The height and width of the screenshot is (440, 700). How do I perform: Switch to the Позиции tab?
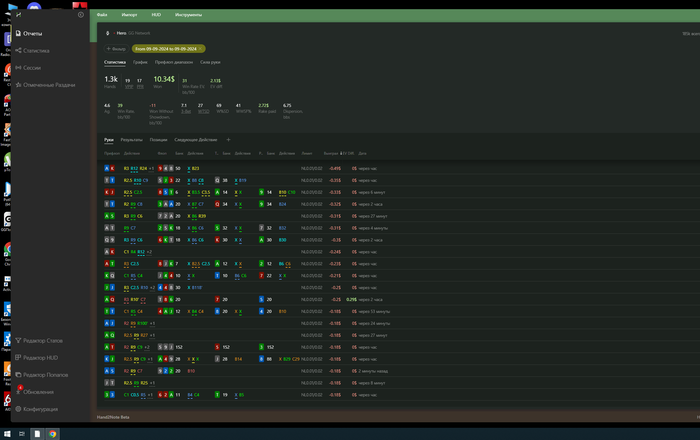[158, 140]
